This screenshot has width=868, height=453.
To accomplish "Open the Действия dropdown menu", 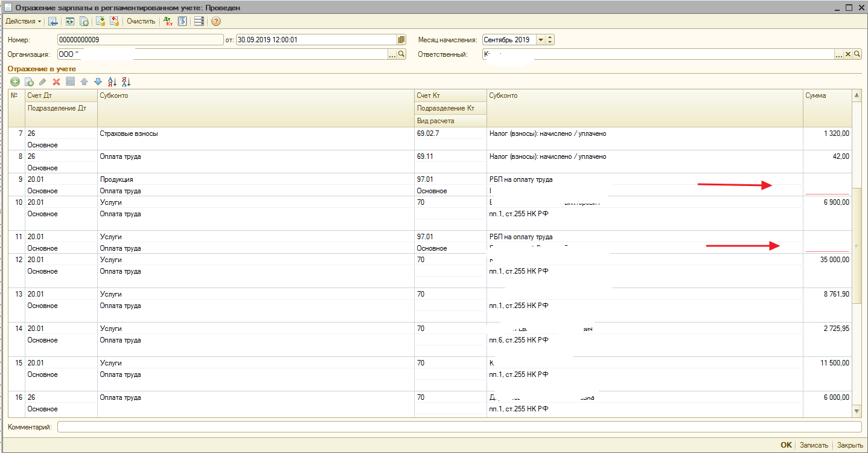I will (x=24, y=21).
